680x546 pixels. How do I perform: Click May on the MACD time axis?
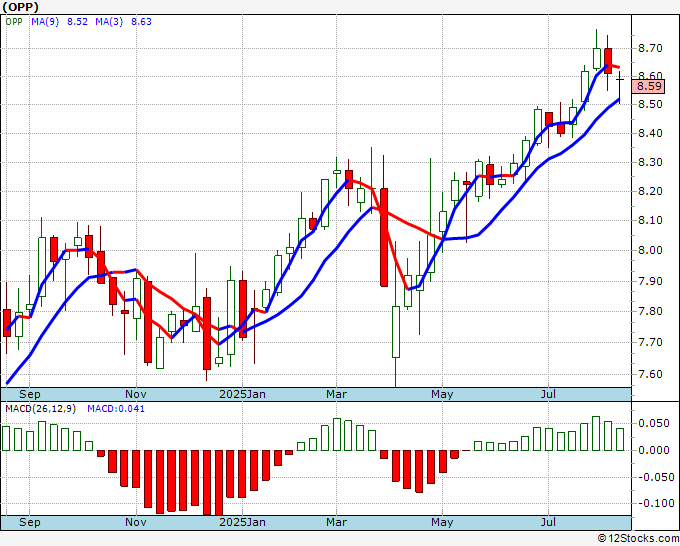pyautogui.click(x=442, y=522)
